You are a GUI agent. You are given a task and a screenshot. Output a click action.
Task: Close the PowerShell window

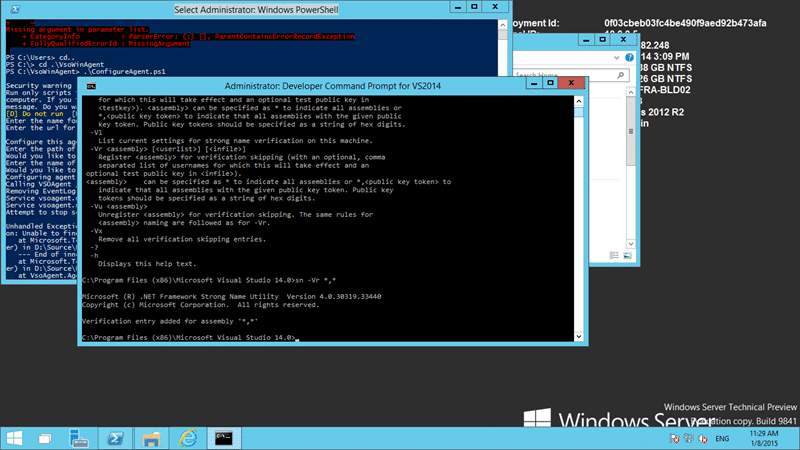coord(495,7)
